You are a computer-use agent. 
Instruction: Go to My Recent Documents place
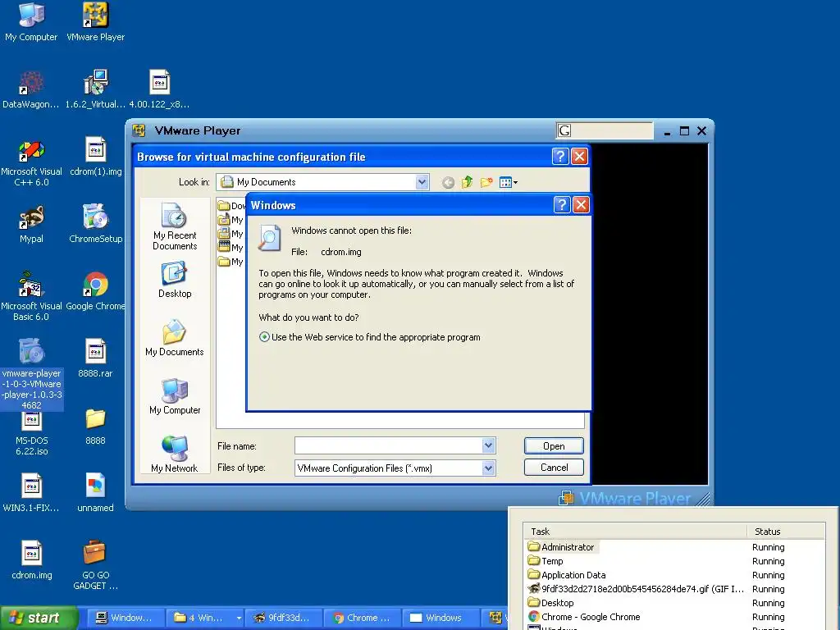pyautogui.click(x=175, y=226)
